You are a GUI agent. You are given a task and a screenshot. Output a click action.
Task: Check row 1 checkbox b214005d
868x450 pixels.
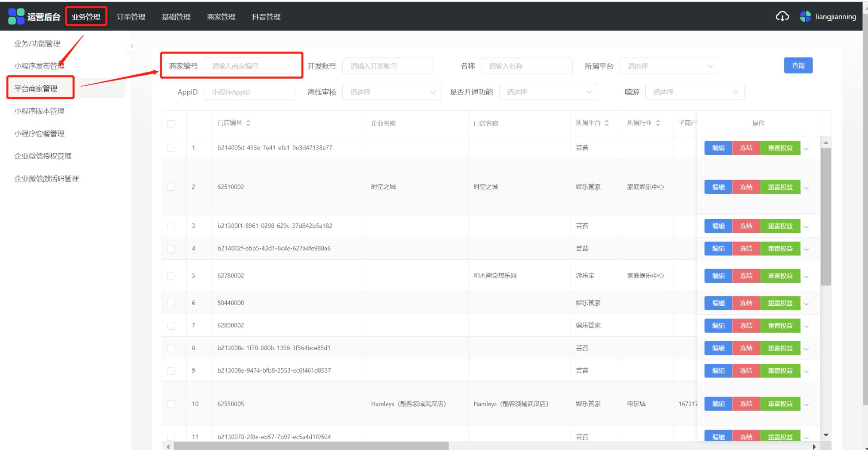[171, 148]
